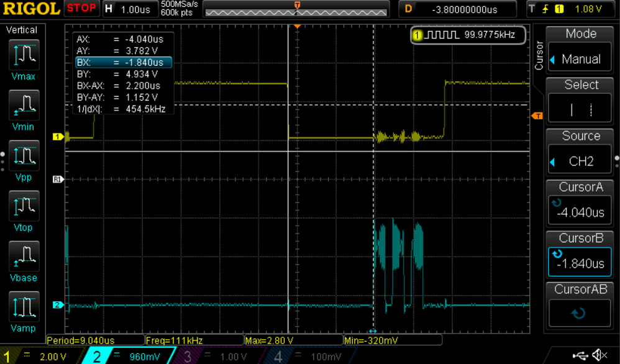The image size is (620, 364).
Task: Click the orange trigger position T marker
Action: (297, 5)
